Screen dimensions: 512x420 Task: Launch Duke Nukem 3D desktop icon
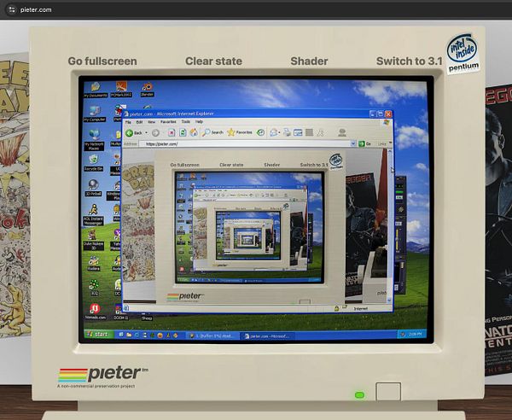93,240
